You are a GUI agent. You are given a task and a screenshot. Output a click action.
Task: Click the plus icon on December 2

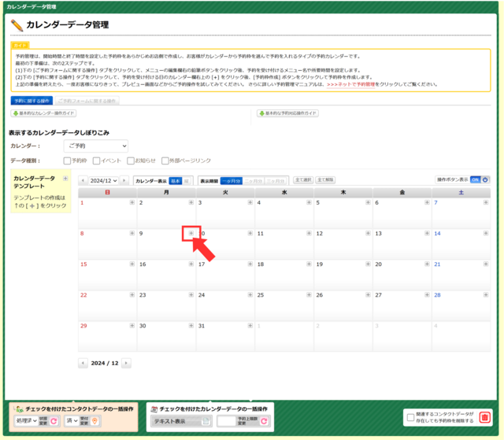coord(191,202)
